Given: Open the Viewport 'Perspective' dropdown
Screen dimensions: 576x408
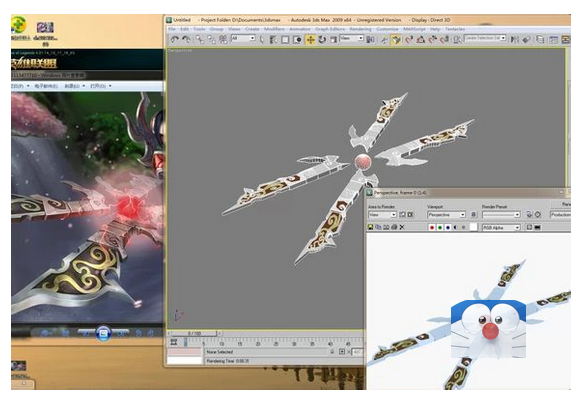Looking at the screenshot, I should [x=447, y=215].
